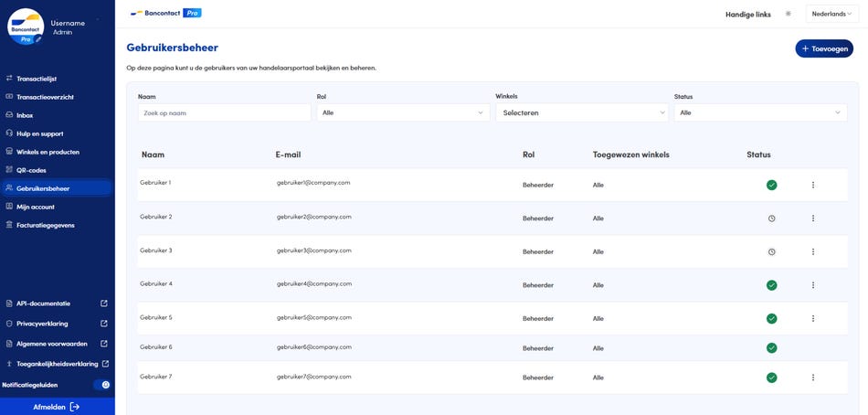Expand the Status filter dropdown
The width and height of the screenshot is (868, 415).
pyautogui.click(x=760, y=113)
